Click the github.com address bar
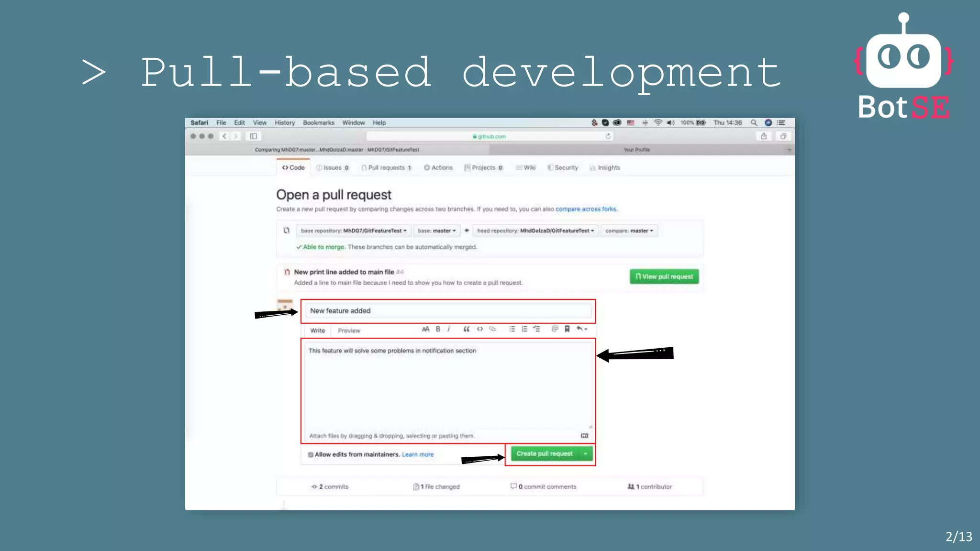The width and height of the screenshot is (980, 551). click(489, 136)
